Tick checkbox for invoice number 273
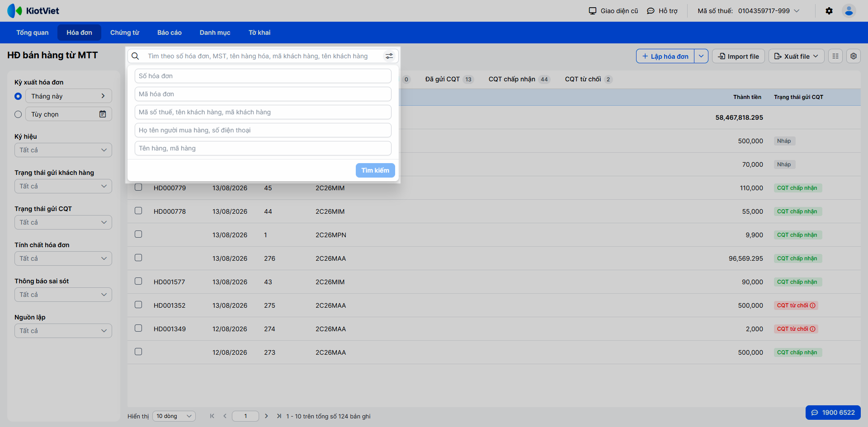Image resolution: width=868 pixels, height=427 pixels. click(138, 352)
